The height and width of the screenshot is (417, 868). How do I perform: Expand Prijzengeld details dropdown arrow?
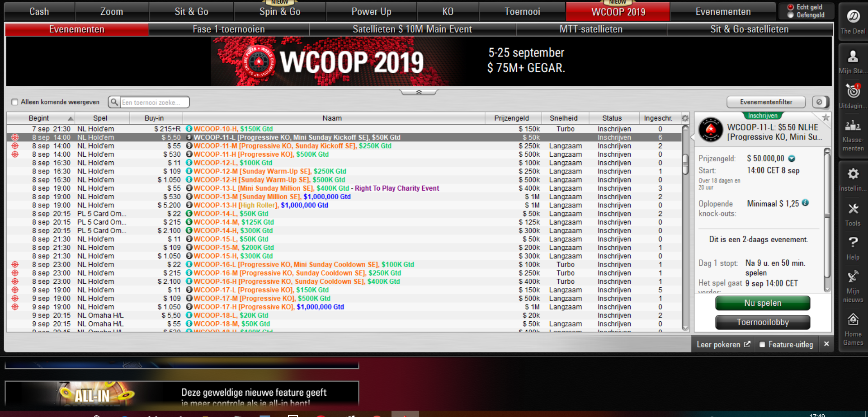tap(792, 159)
